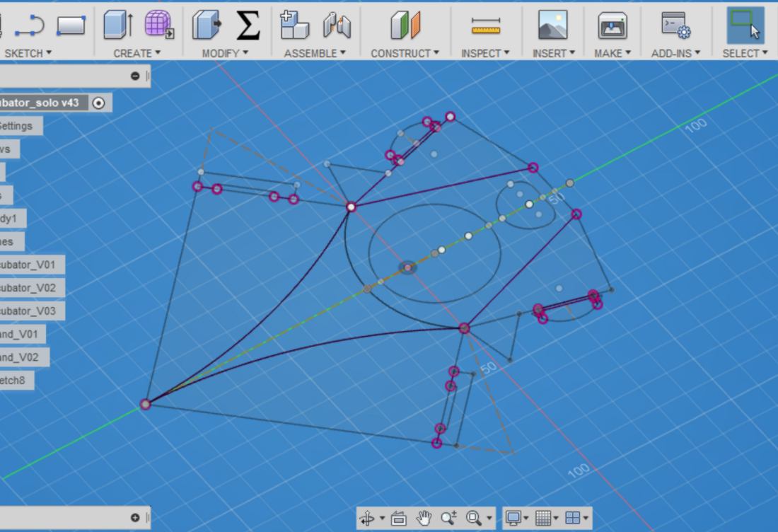The image size is (778, 532).
Task: Open Display Settings monitor icon
Action: pyautogui.click(x=513, y=519)
